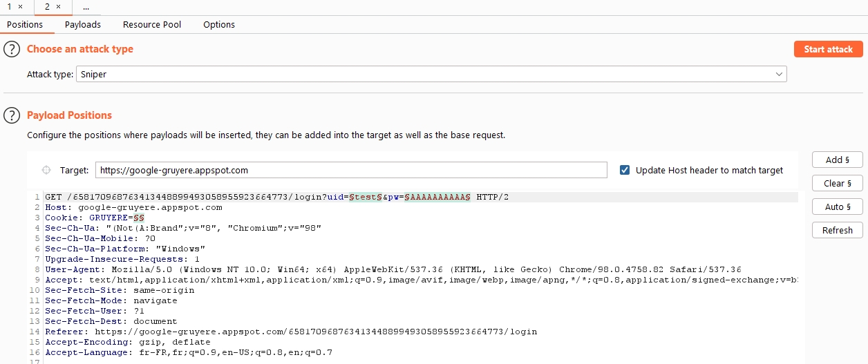Click help icon beside Choose an attack type
The image size is (868, 364).
(12, 49)
